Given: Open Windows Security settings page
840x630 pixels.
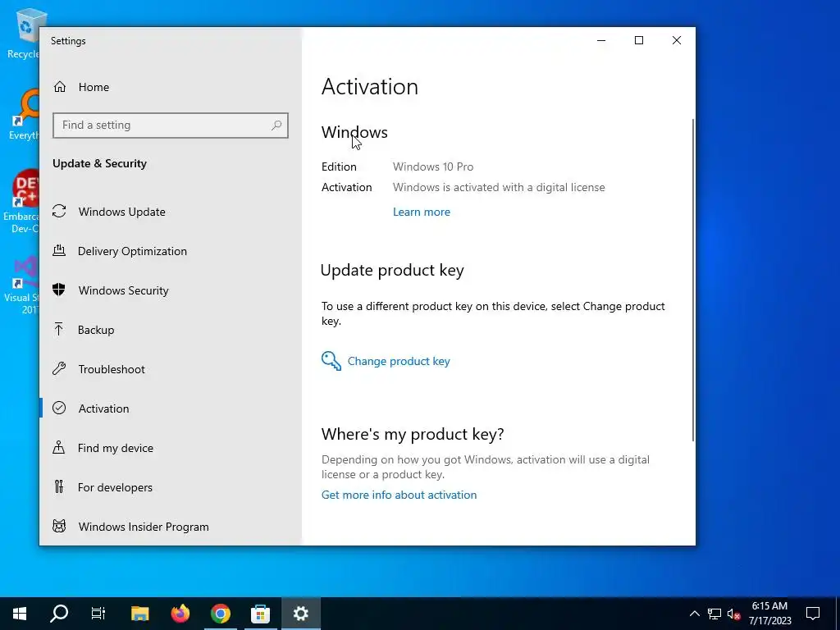Looking at the screenshot, I should (171, 290).
